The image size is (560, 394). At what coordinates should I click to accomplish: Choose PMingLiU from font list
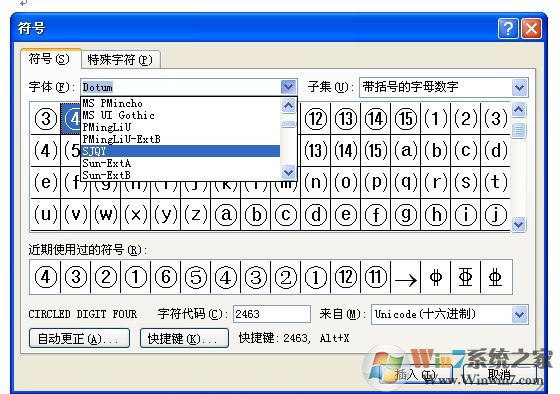point(180,127)
